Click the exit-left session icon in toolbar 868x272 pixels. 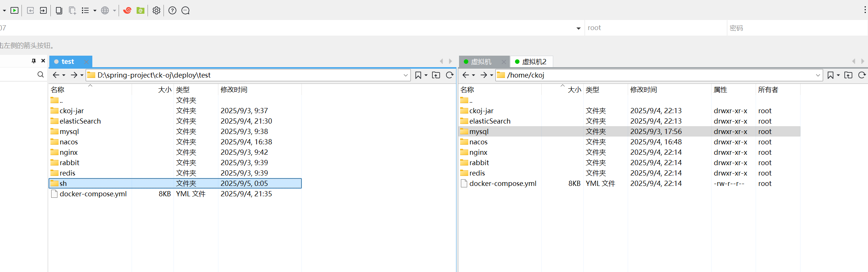click(30, 10)
